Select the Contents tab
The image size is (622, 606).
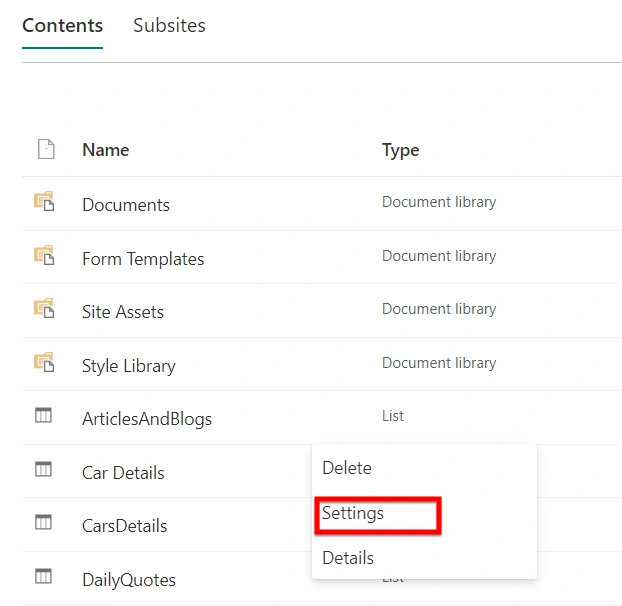tap(63, 26)
